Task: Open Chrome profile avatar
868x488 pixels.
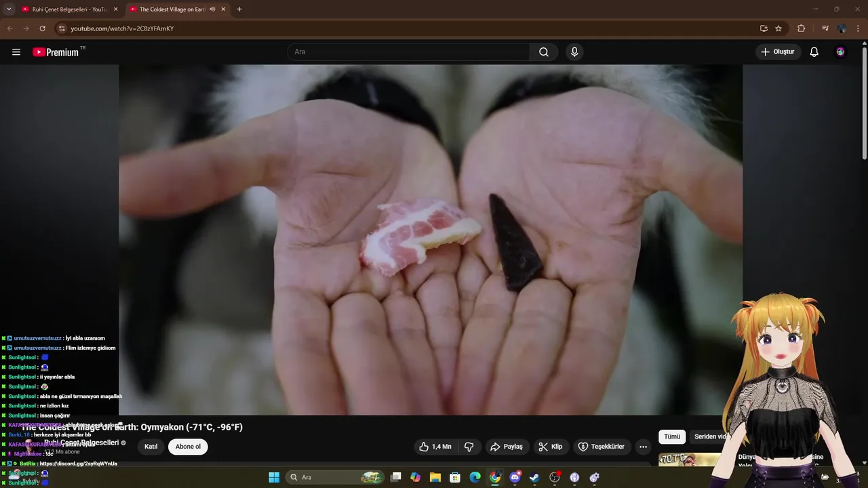Action: (x=842, y=28)
